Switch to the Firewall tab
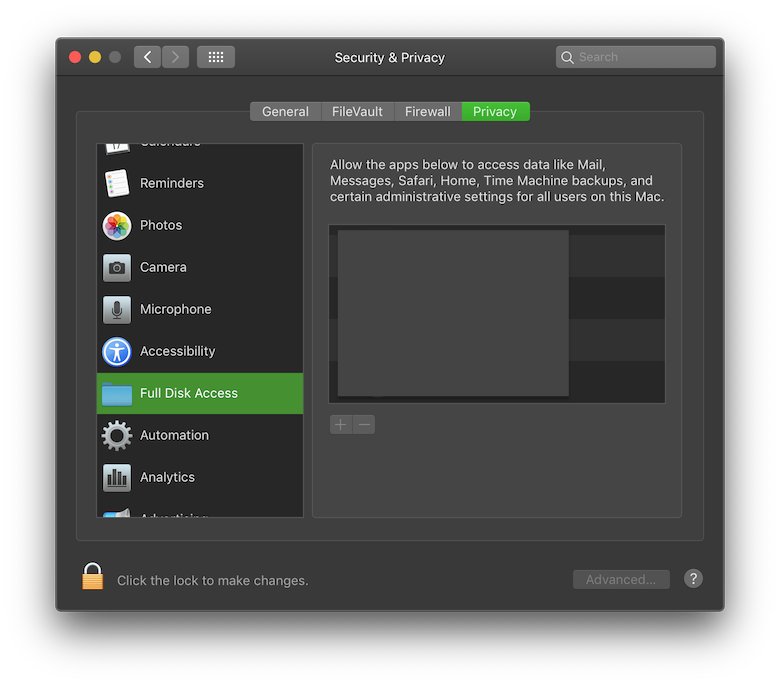Viewport: 780px width, 685px height. tap(428, 111)
